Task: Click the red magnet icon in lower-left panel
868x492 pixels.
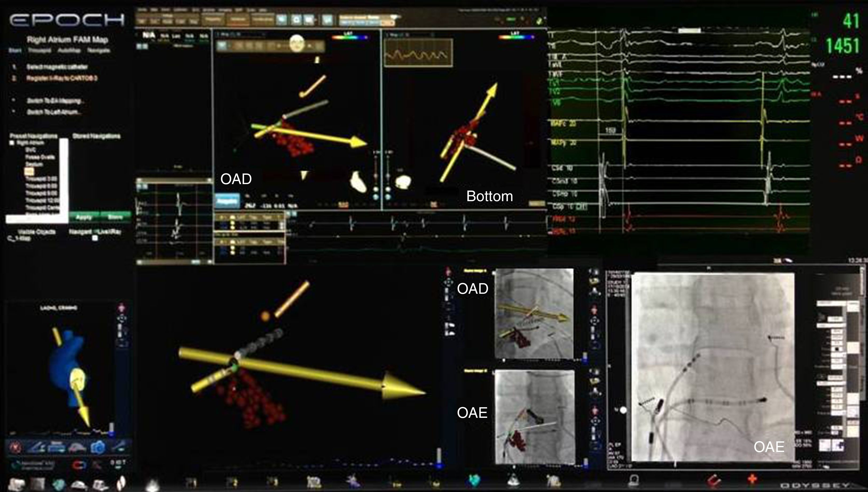Action: pos(79,465)
